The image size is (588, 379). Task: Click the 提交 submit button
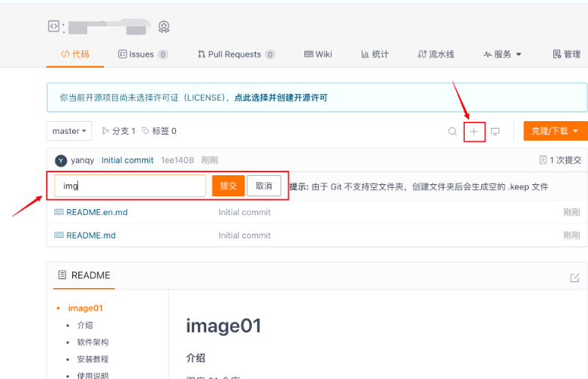coord(229,186)
